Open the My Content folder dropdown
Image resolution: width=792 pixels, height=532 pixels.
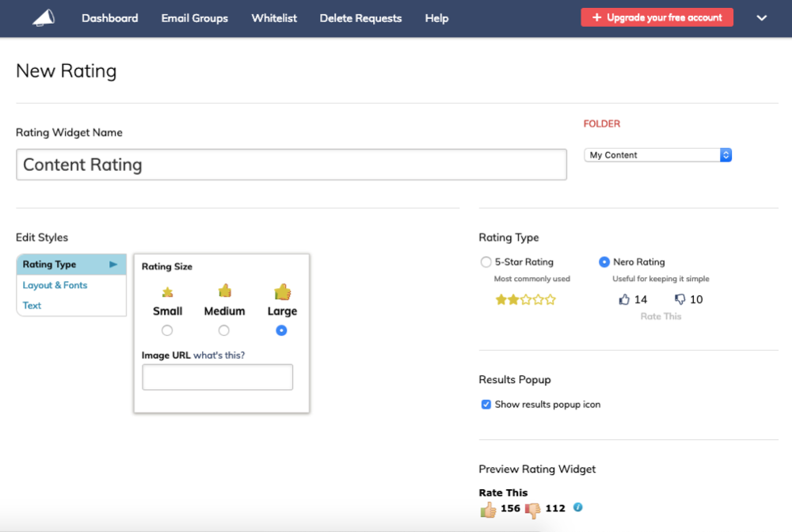[657, 155]
